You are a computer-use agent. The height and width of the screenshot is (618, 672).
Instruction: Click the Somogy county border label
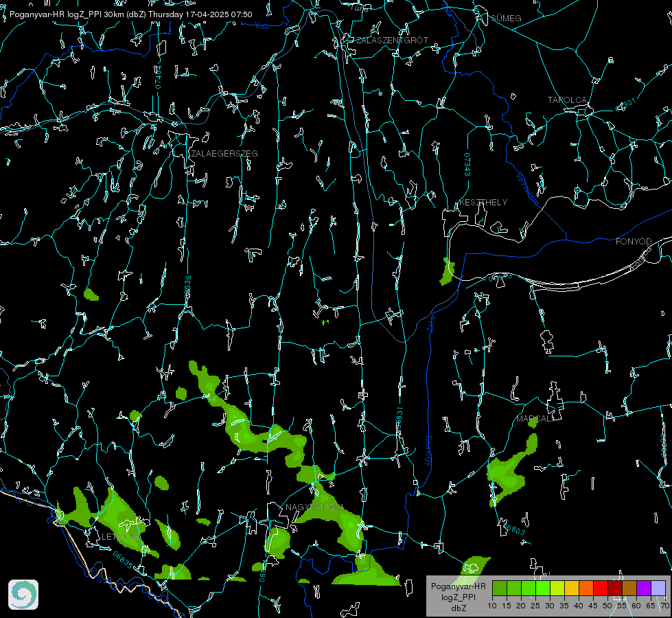tap(428, 451)
